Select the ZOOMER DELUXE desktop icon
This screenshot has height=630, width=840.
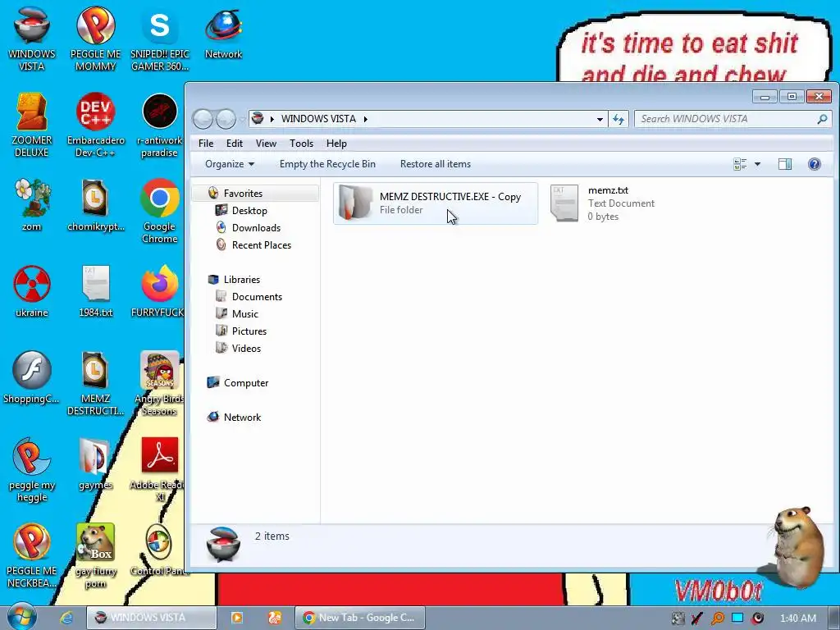point(32,125)
